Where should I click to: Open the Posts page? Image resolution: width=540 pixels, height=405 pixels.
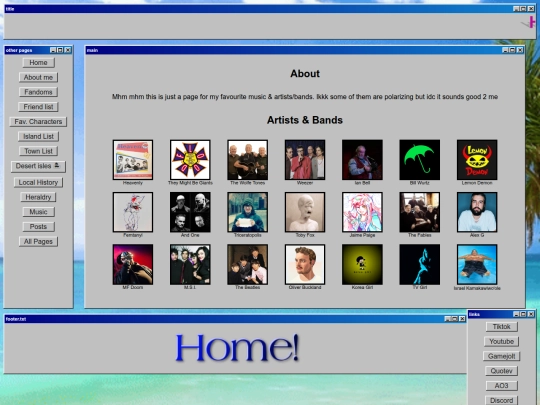(x=38, y=227)
